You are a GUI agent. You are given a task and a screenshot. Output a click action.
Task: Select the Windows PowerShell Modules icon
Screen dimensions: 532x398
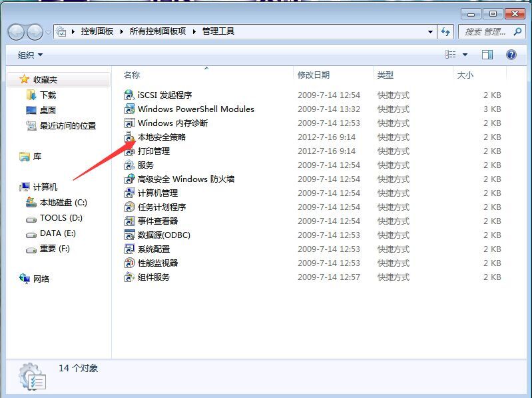coord(130,109)
